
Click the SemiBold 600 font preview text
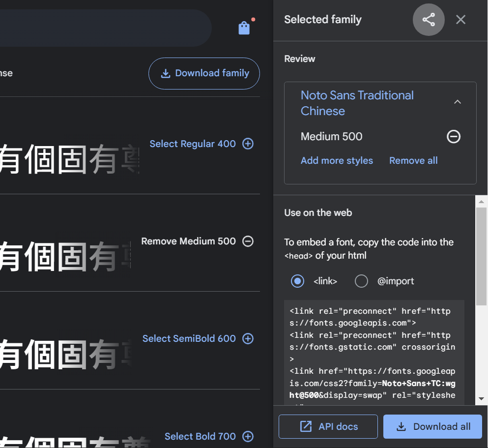coord(66,354)
